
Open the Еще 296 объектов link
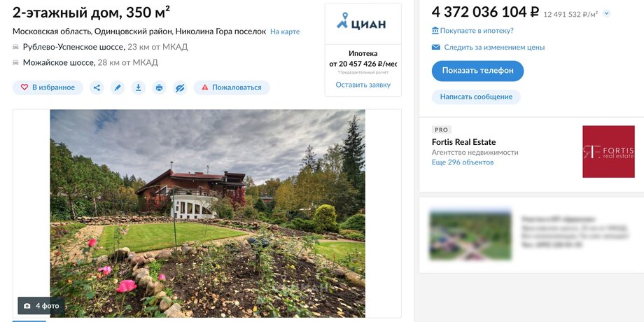(463, 162)
